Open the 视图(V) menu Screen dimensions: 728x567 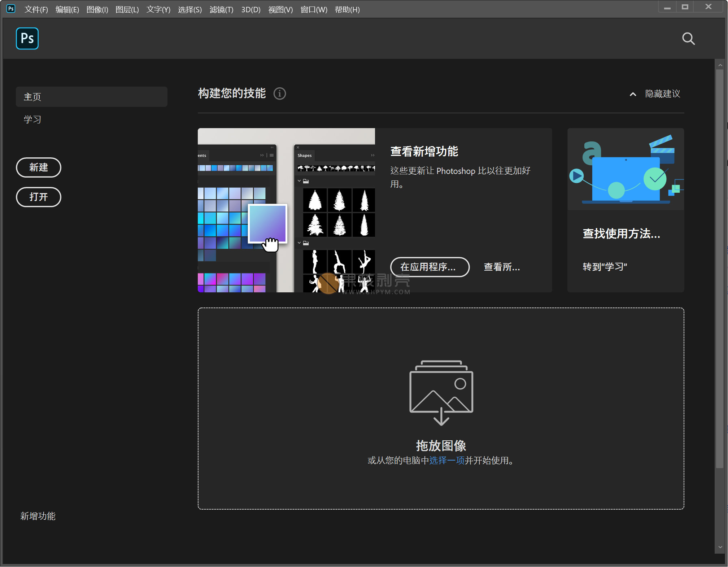pyautogui.click(x=280, y=9)
